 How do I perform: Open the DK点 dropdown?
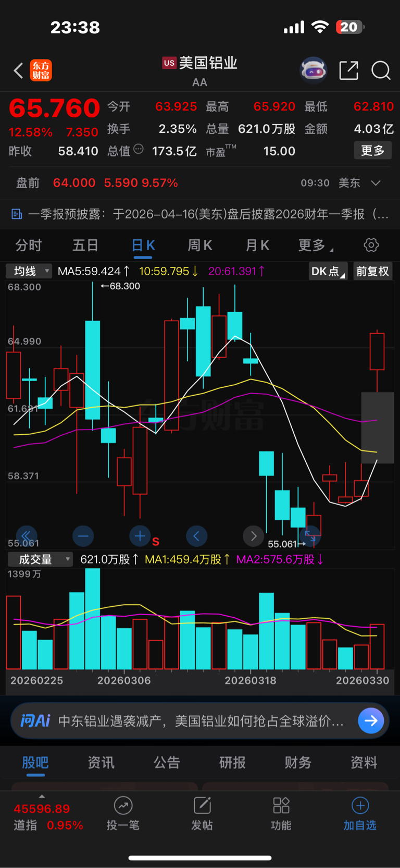pyautogui.click(x=328, y=272)
